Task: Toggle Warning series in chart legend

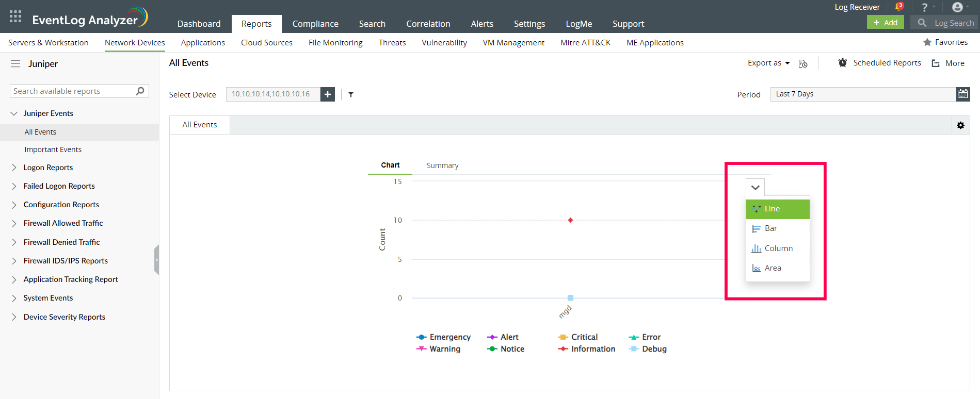Action: [x=438, y=349]
